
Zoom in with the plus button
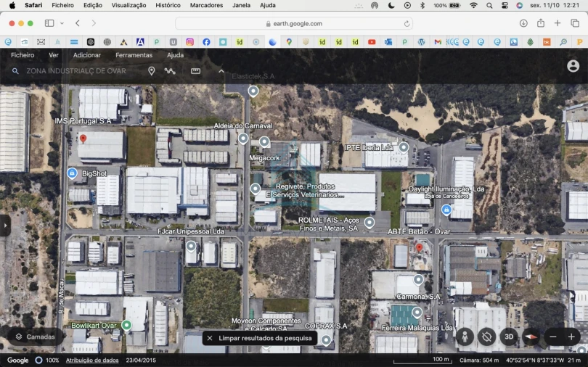point(571,337)
